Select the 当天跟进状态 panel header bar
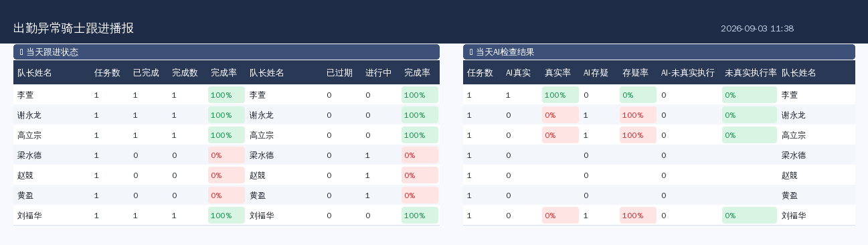 [x=226, y=52]
